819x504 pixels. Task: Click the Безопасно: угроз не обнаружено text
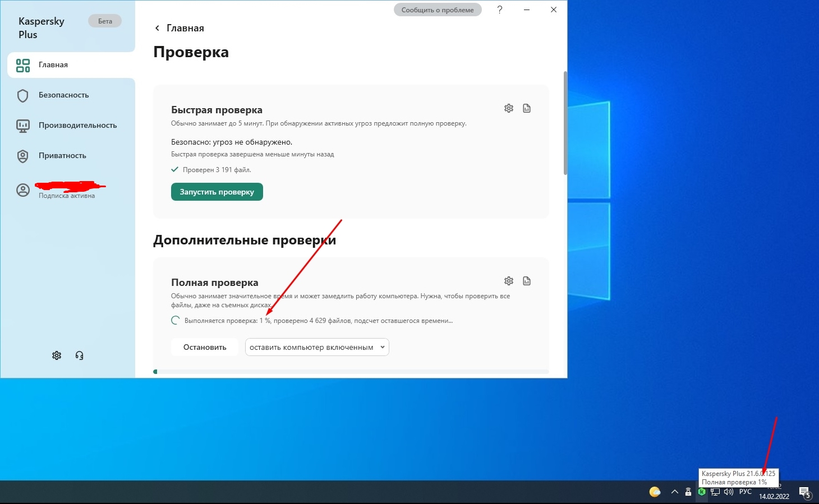[232, 142]
